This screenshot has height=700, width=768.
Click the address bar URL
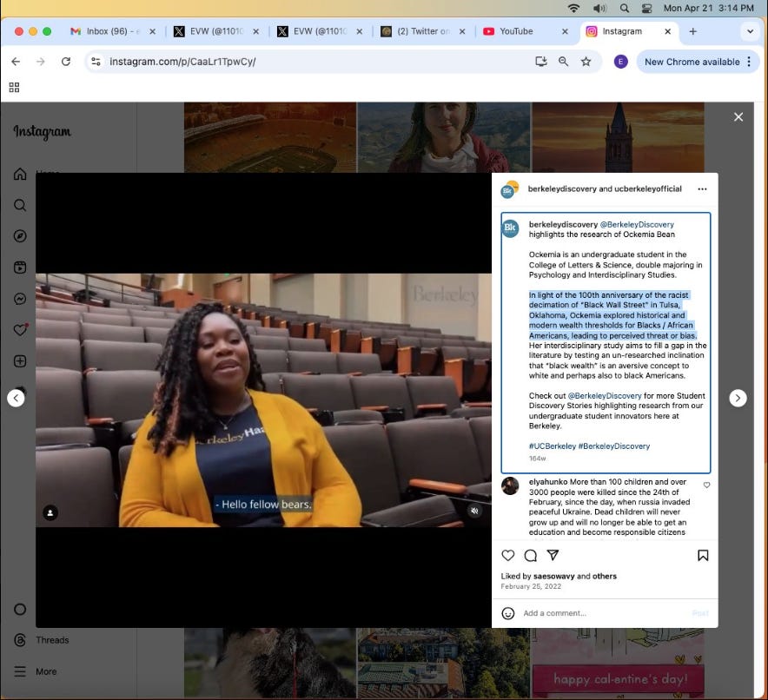pos(182,62)
